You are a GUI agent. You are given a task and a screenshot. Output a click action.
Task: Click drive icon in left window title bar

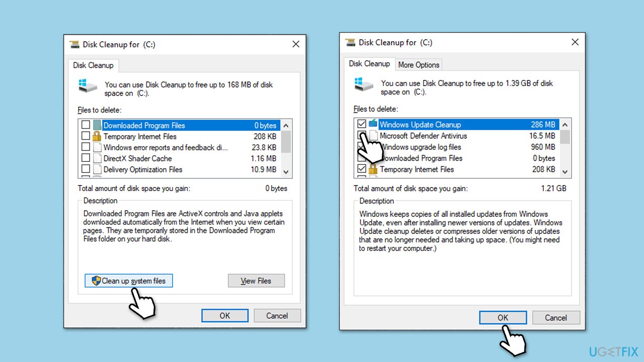[x=74, y=44]
